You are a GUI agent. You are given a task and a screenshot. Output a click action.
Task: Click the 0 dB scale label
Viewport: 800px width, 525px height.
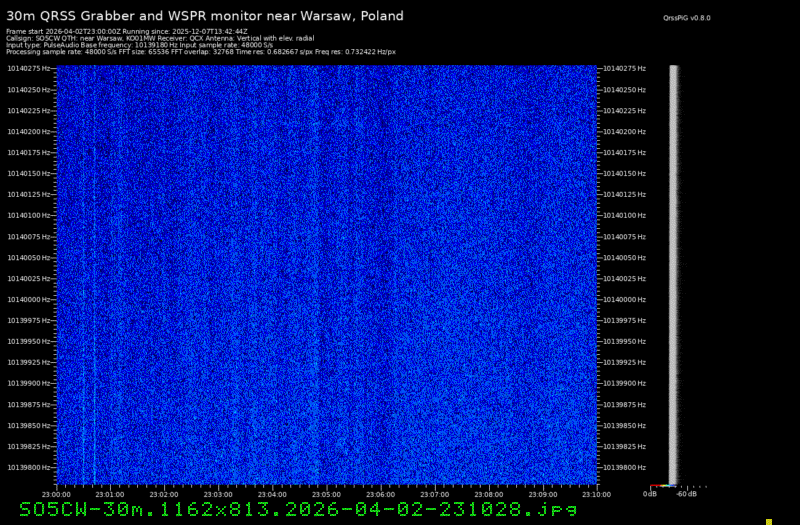tap(649, 493)
